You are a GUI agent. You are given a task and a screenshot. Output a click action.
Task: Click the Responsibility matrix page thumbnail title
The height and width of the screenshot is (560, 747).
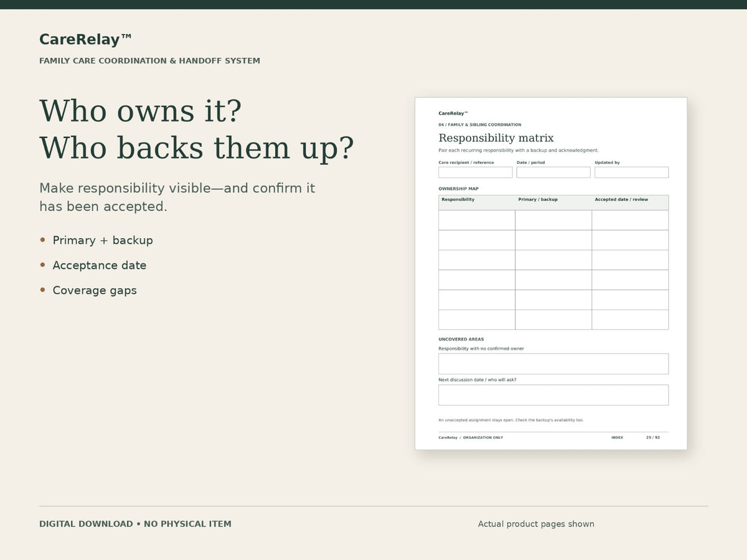click(x=496, y=138)
